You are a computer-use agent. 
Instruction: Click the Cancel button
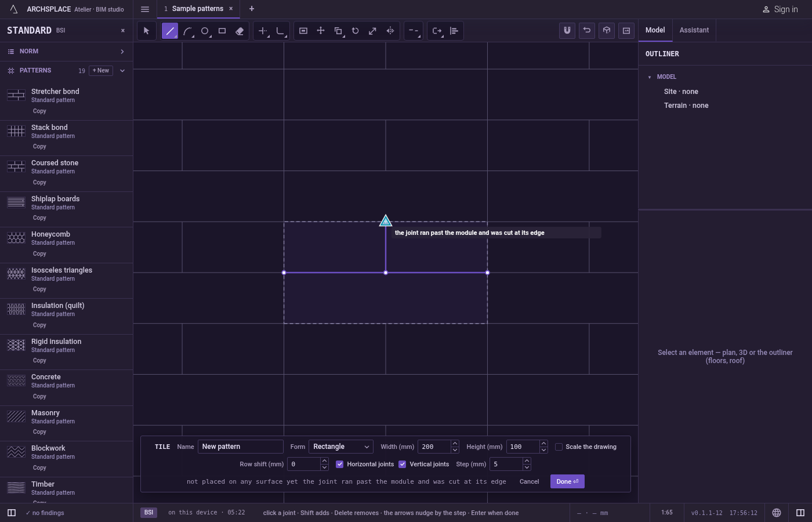(x=530, y=481)
